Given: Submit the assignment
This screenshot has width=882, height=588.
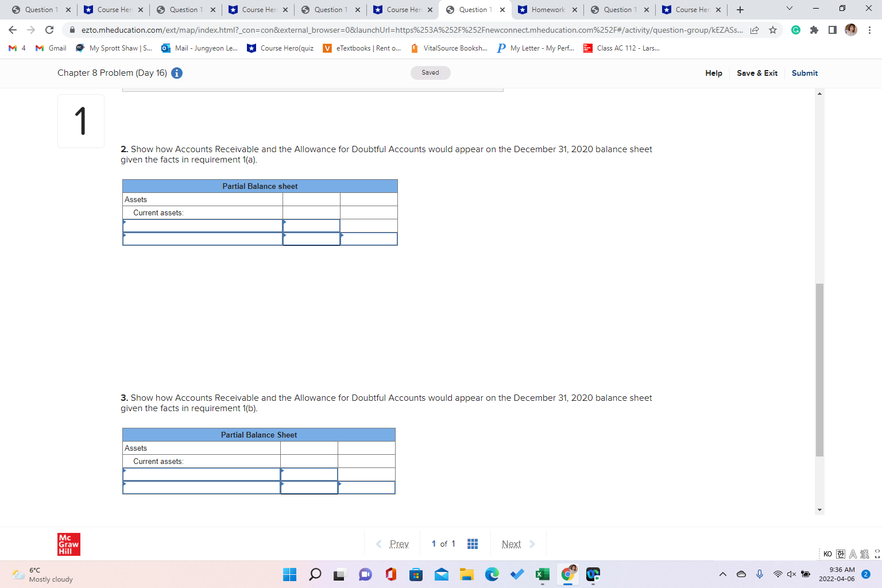Looking at the screenshot, I should (x=804, y=73).
